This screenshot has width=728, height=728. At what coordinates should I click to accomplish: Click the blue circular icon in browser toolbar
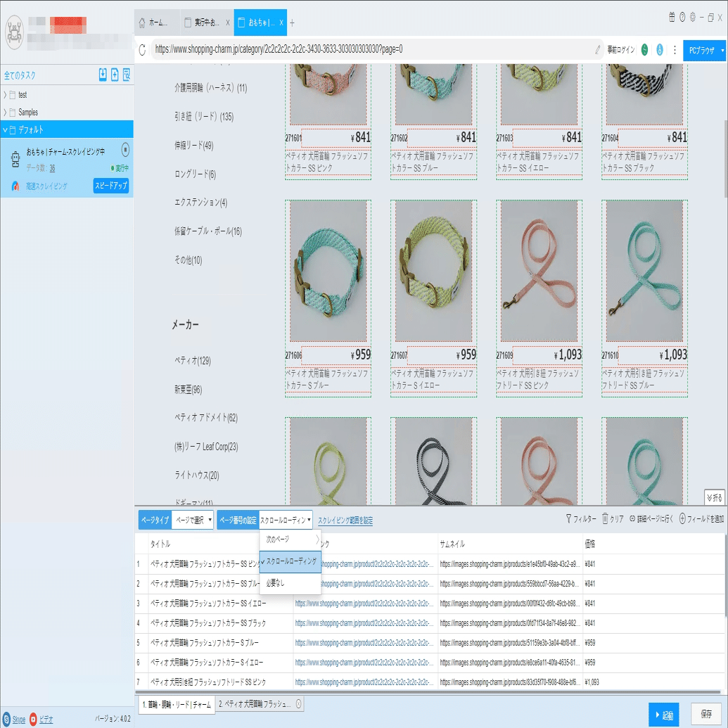click(x=660, y=50)
